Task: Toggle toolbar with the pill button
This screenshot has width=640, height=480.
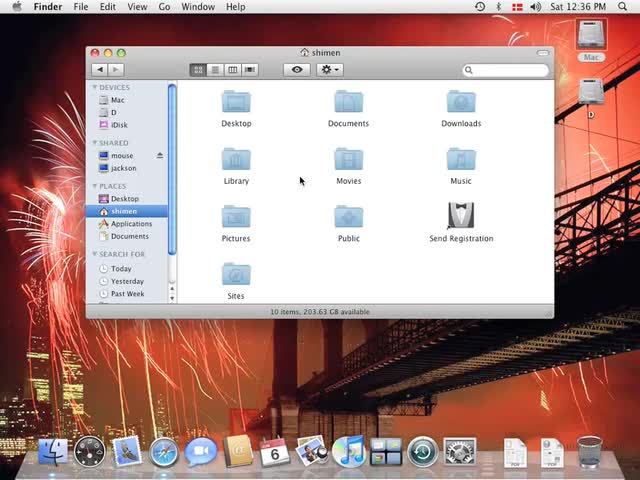Action: [543, 53]
